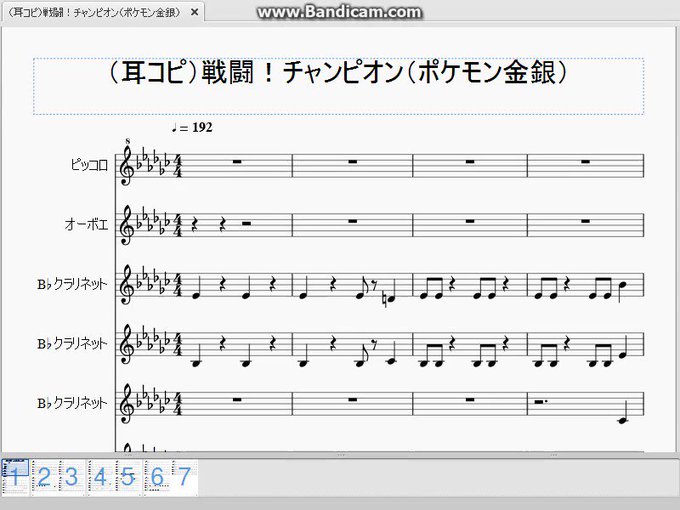Image resolution: width=680 pixels, height=510 pixels.
Task: Open page 5 thumbnail in navigator
Action: (x=128, y=477)
